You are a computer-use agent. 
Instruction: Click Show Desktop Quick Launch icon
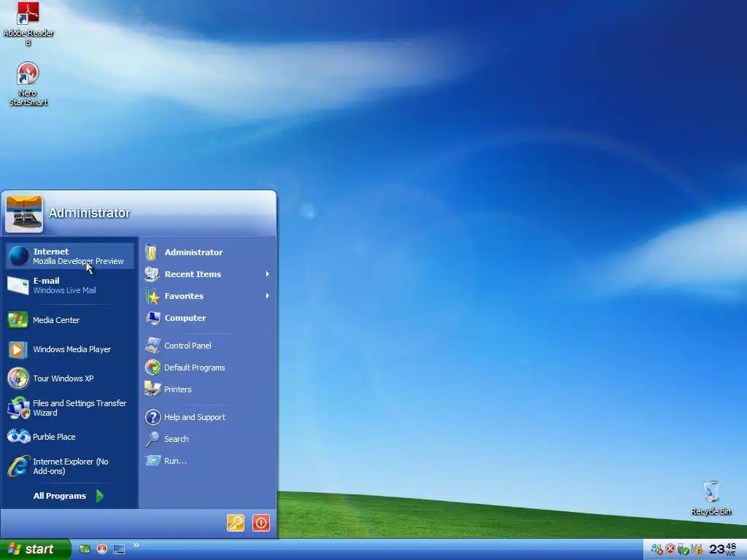[119, 550]
